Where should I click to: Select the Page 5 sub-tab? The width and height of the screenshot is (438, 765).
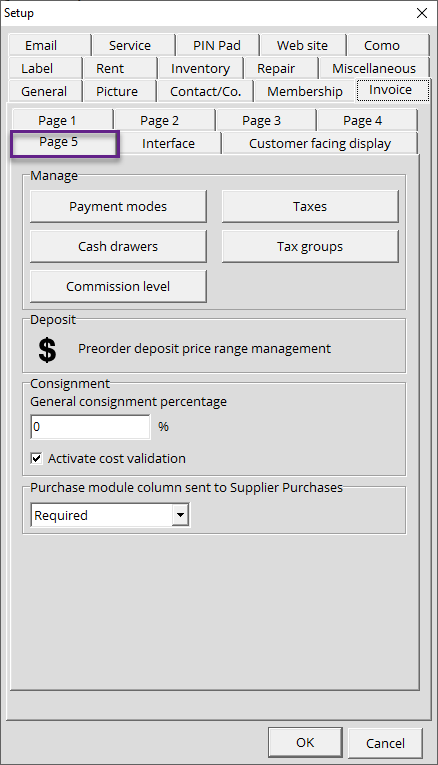(x=65, y=143)
